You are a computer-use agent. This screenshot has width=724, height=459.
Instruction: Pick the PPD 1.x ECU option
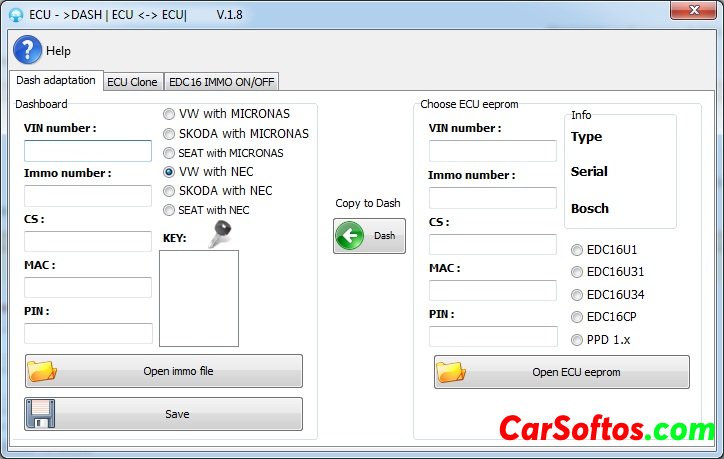point(577,340)
